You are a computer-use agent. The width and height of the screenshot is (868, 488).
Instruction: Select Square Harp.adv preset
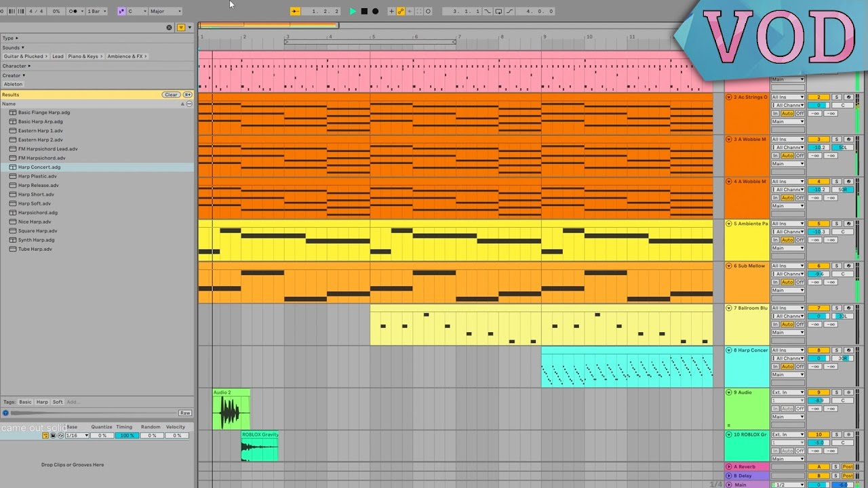(38, 231)
